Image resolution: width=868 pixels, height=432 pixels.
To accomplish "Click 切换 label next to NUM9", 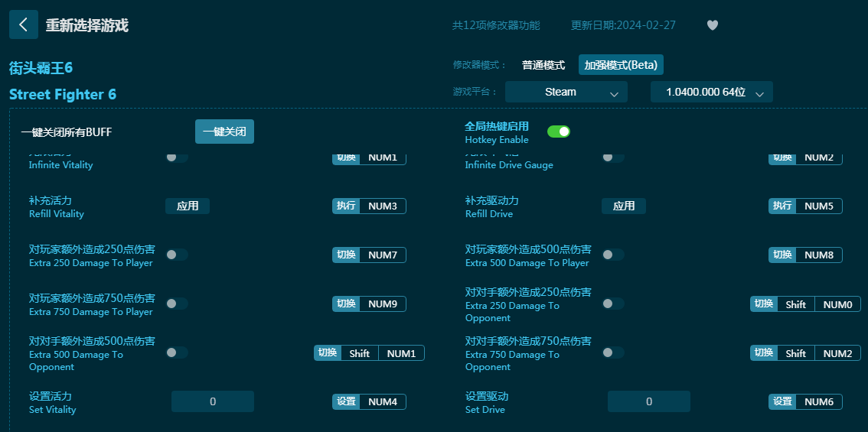I will 347,304.
